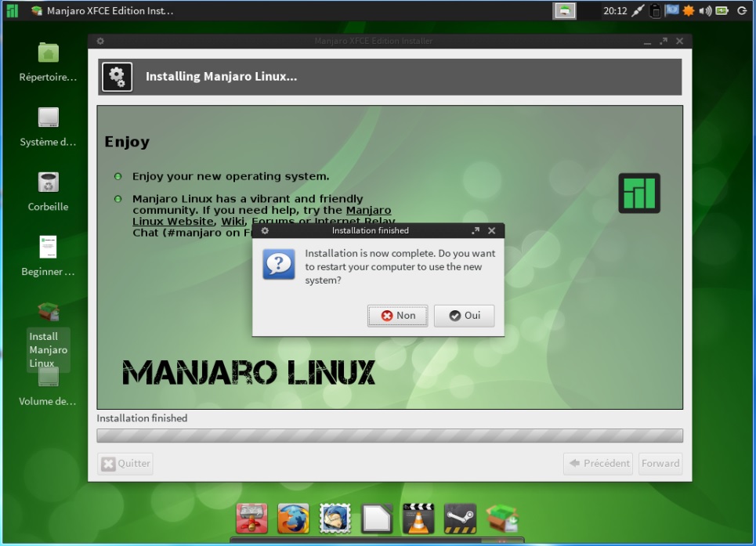Screen dimensions: 756x546
Task: Open the volume speaker tray icon
Action: (705, 11)
